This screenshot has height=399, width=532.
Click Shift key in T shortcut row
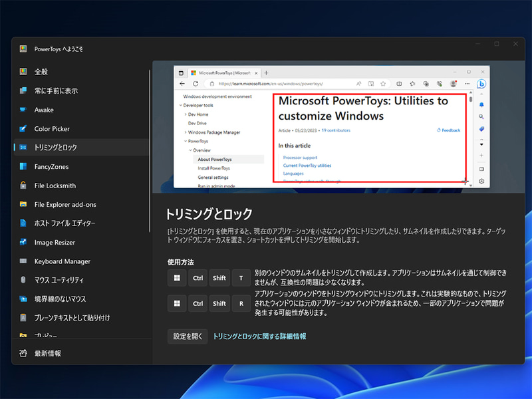pyautogui.click(x=219, y=278)
